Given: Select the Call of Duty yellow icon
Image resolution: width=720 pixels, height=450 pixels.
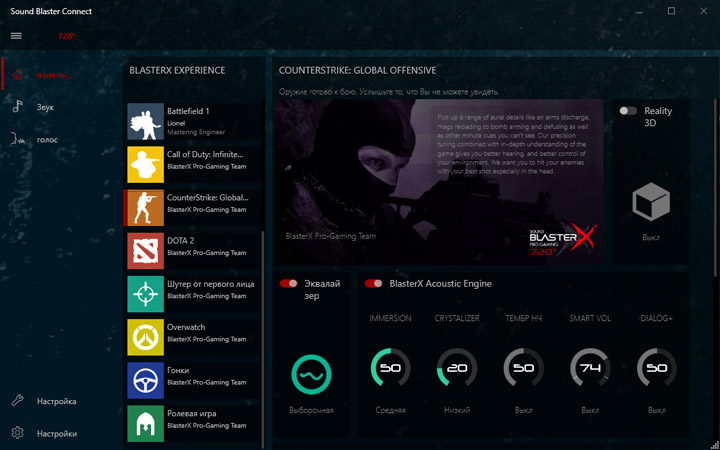Looking at the screenshot, I should (146, 164).
